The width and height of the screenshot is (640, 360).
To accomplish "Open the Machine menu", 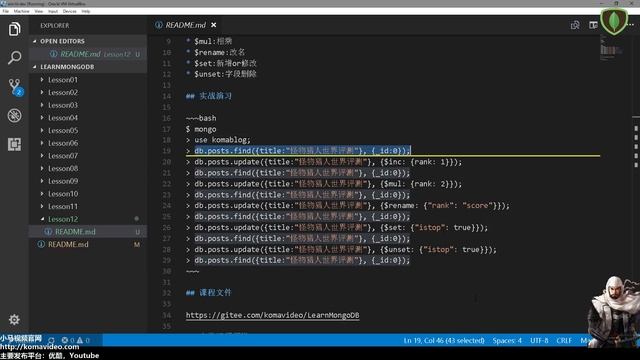I will 21,11.
